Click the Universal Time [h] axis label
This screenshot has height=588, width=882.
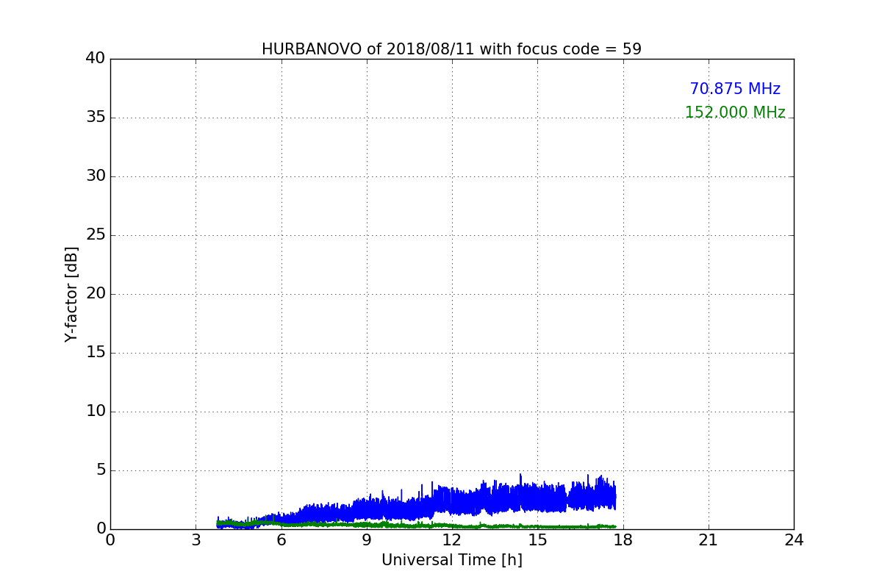coord(452,560)
